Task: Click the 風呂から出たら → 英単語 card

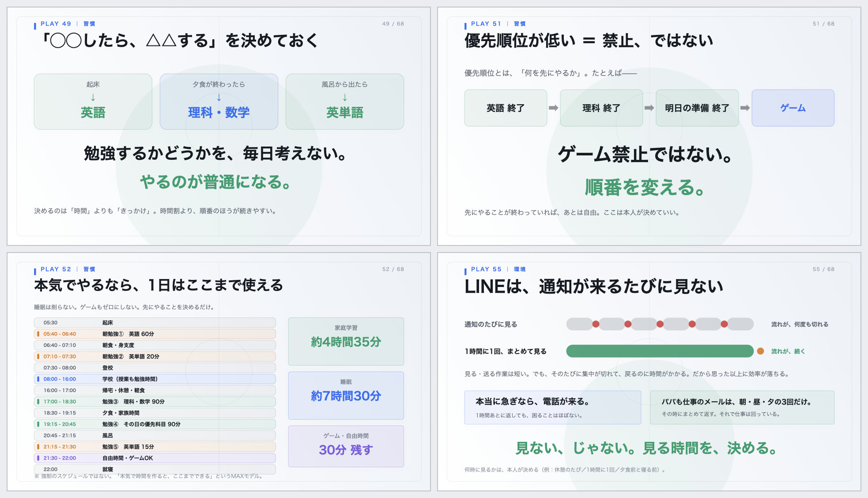Action: tap(344, 102)
